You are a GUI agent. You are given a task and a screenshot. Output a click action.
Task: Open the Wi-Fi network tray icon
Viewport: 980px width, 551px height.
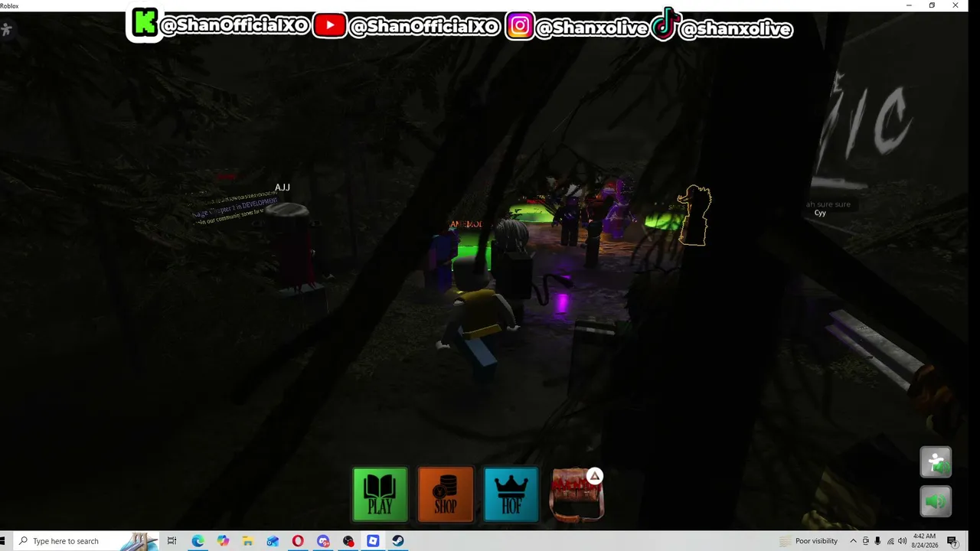tap(890, 541)
